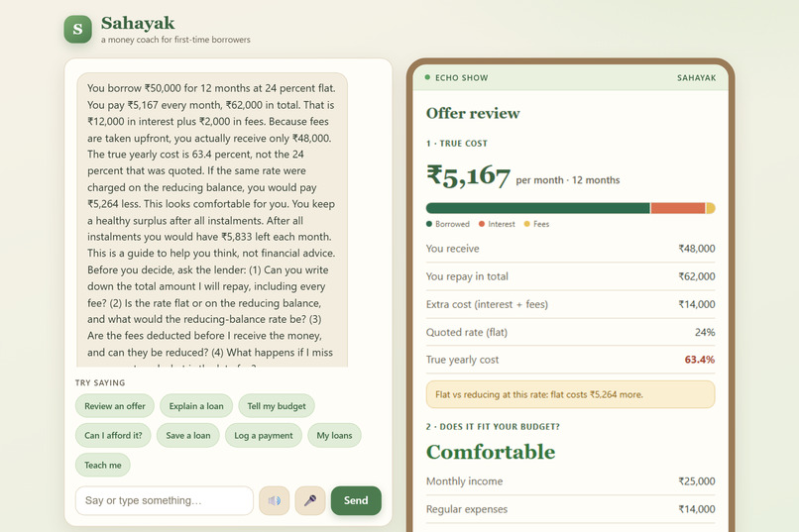The height and width of the screenshot is (532, 799).
Task: Click the Borrowed legend dot
Action: pos(429,224)
